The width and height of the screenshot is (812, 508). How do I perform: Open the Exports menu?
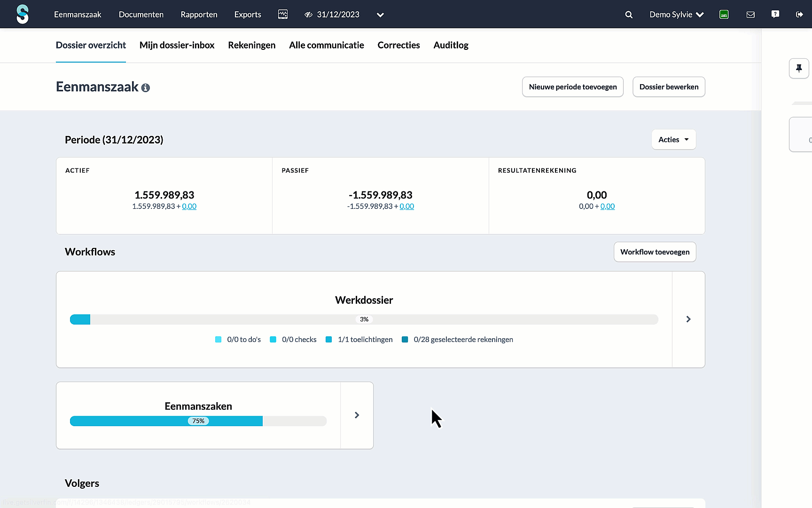[x=248, y=15]
